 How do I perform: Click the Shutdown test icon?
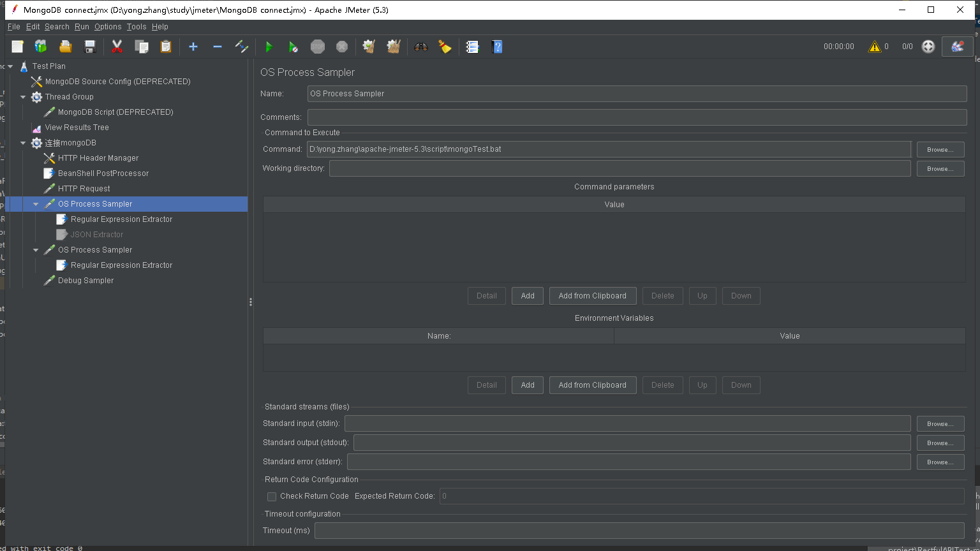[342, 47]
